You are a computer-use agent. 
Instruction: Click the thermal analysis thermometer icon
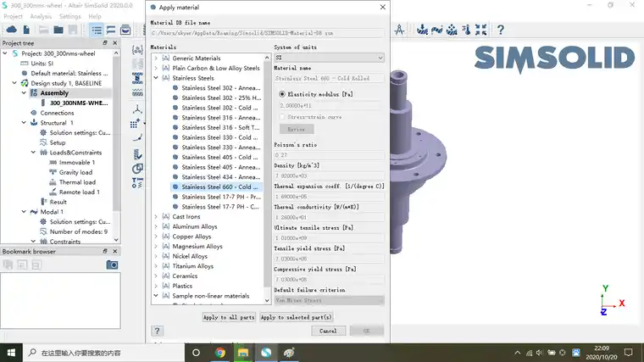466,30
